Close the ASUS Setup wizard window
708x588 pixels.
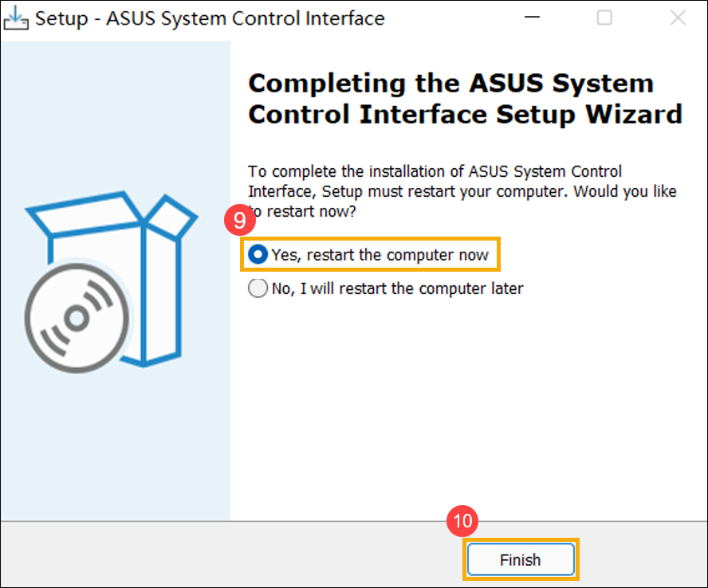pyautogui.click(x=678, y=18)
